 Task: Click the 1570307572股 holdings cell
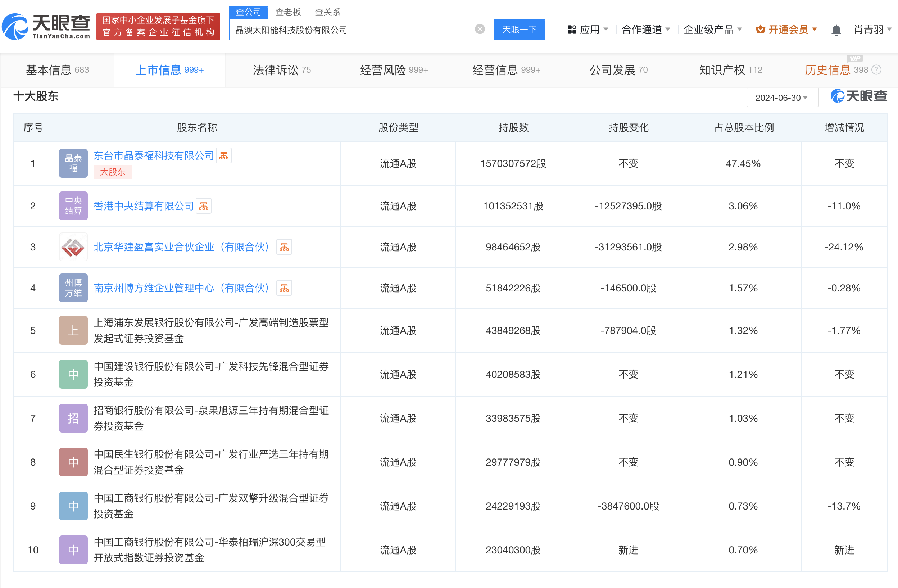513,163
